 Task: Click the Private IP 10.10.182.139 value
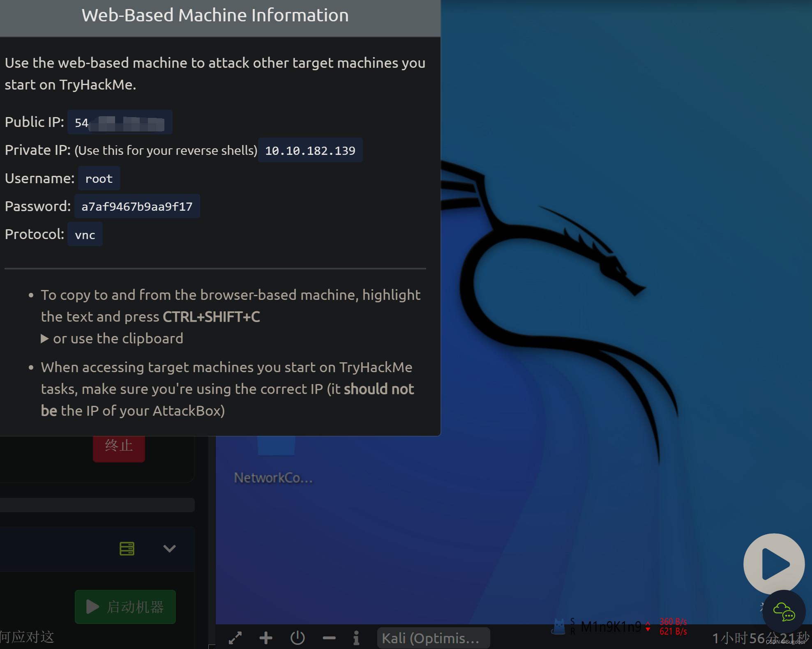[310, 151]
